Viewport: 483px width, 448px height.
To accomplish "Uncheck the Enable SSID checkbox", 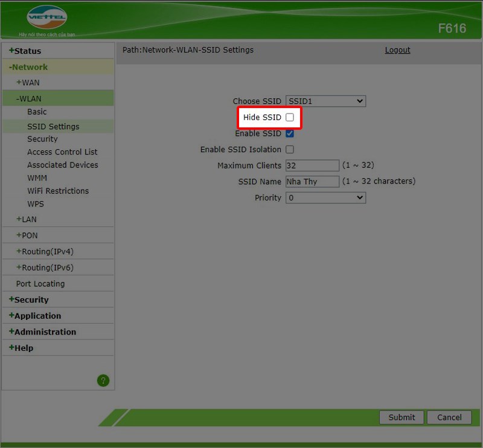I will 290,133.
